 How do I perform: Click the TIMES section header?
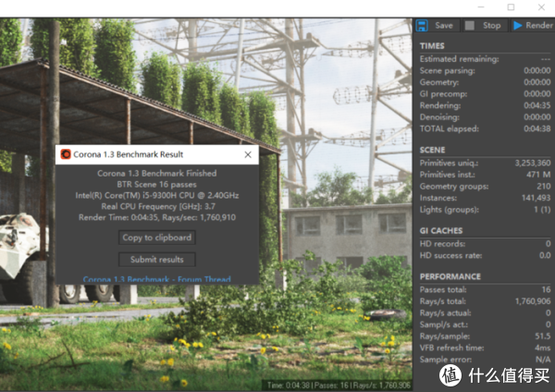432,46
